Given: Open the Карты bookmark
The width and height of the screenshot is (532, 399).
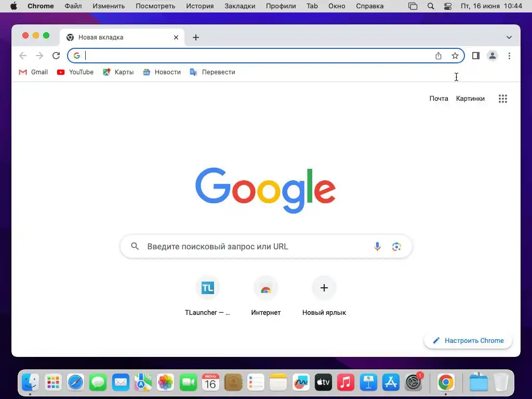Looking at the screenshot, I should [x=118, y=72].
